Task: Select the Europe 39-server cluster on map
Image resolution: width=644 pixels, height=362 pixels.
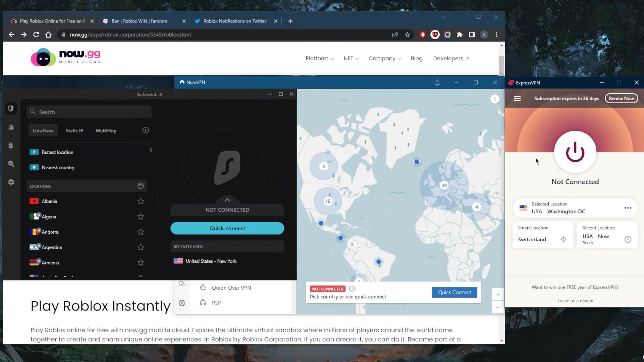Action: [x=444, y=185]
